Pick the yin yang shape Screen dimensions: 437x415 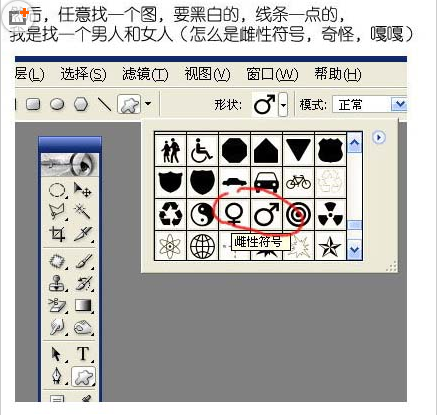[203, 214]
